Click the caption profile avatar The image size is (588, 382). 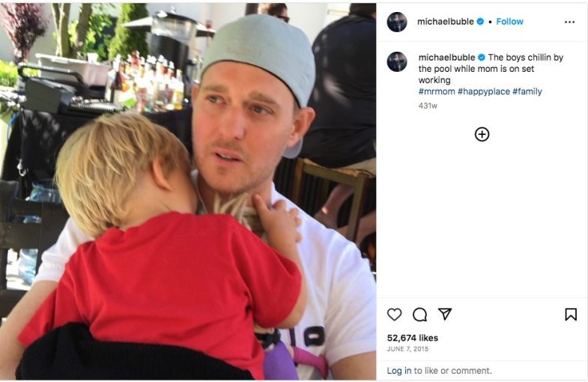(x=397, y=61)
